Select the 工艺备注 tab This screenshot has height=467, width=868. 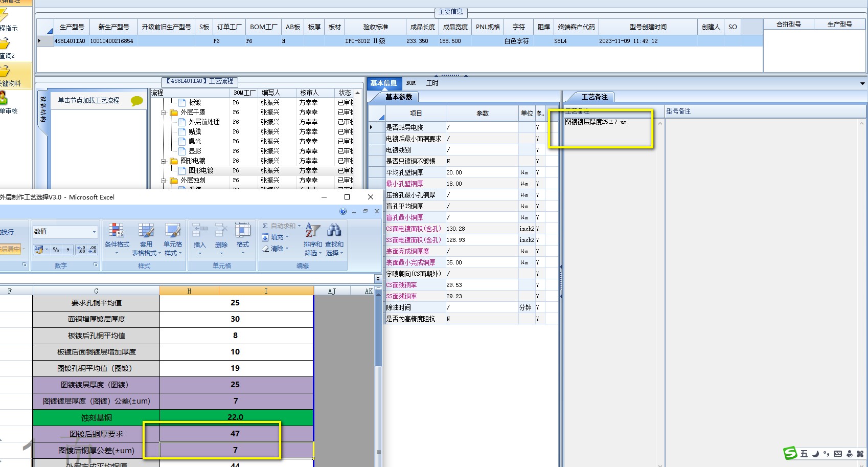[595, 97]
